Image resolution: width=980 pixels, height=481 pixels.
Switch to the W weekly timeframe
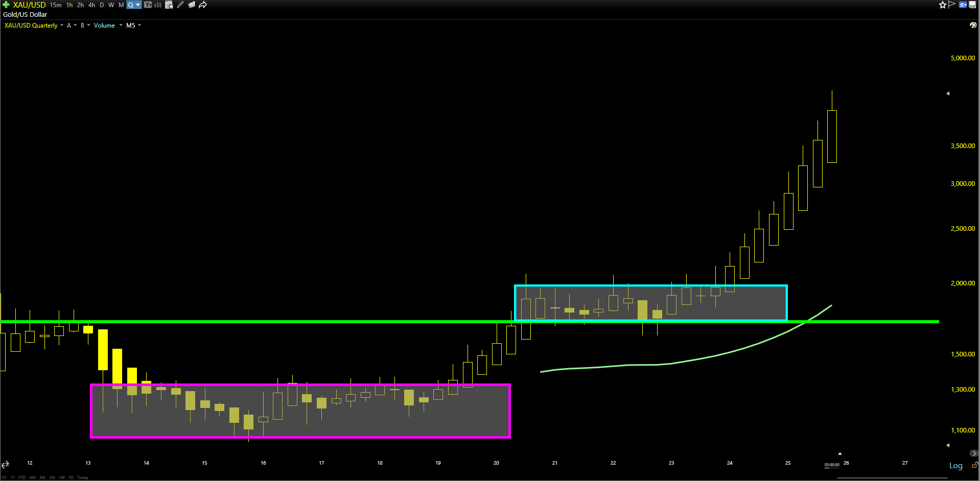111,5
